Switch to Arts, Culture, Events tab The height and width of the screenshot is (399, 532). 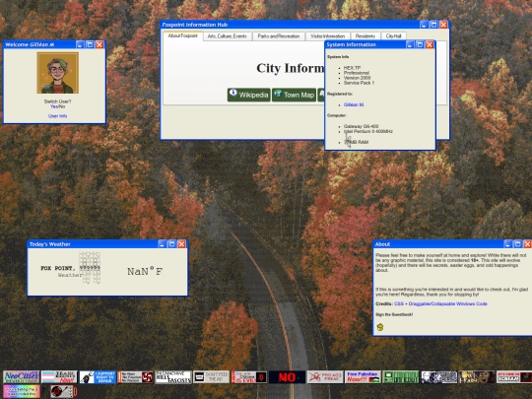tap(227, 36)
